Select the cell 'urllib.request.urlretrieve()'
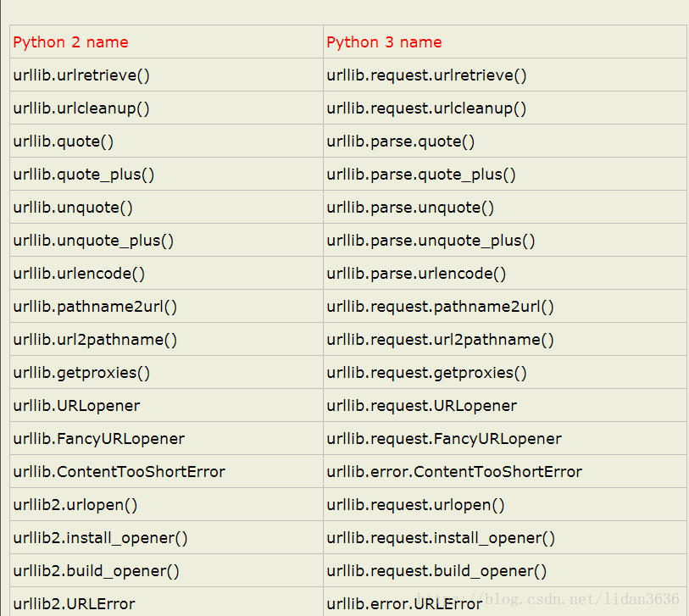 [505, 75]
